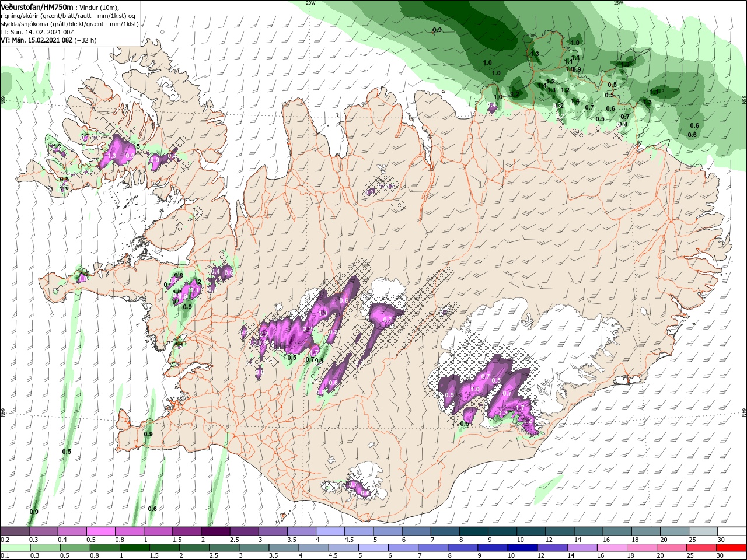This screenshot has height=560, width=747.
Task: Click the 'VT: Mán. 15.02.2021 08Z' valid time
Action: point(36,41)
